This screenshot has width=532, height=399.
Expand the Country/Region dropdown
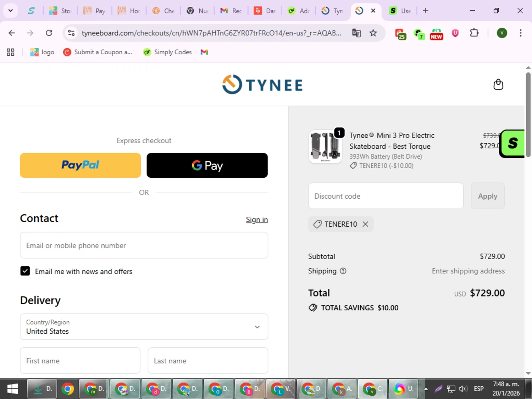(x=144, y=327)
